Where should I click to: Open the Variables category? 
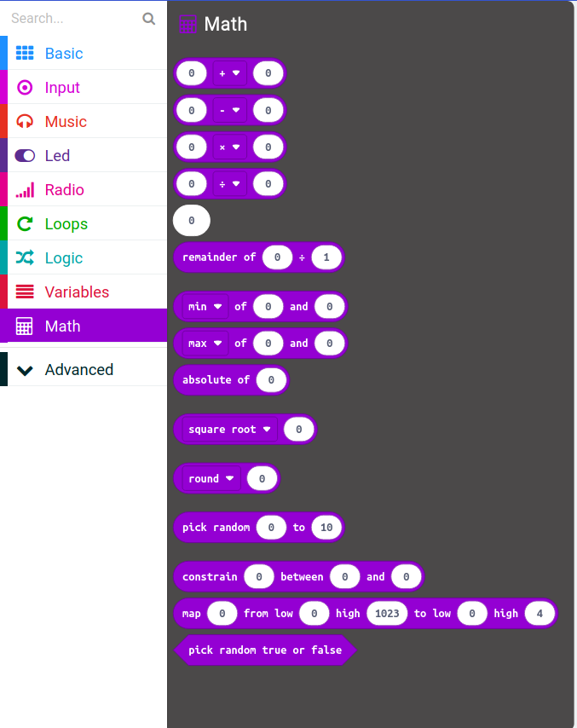click(77, 292)
